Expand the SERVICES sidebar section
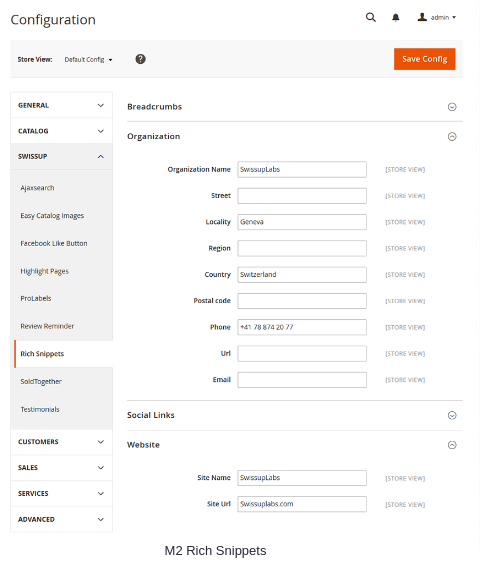Viewport: 480px width, 563px height. [x=61, y=493]
